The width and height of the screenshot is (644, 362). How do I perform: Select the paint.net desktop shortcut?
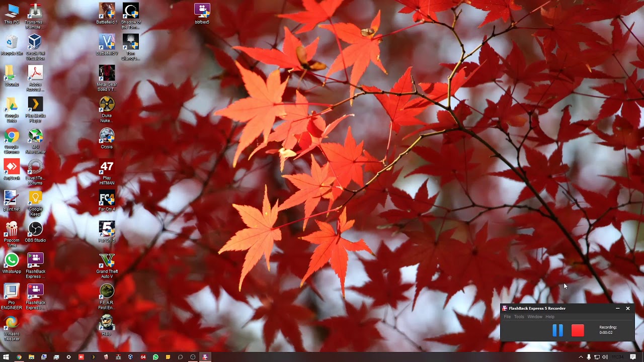pyautogui.click(x=12, y=201)
